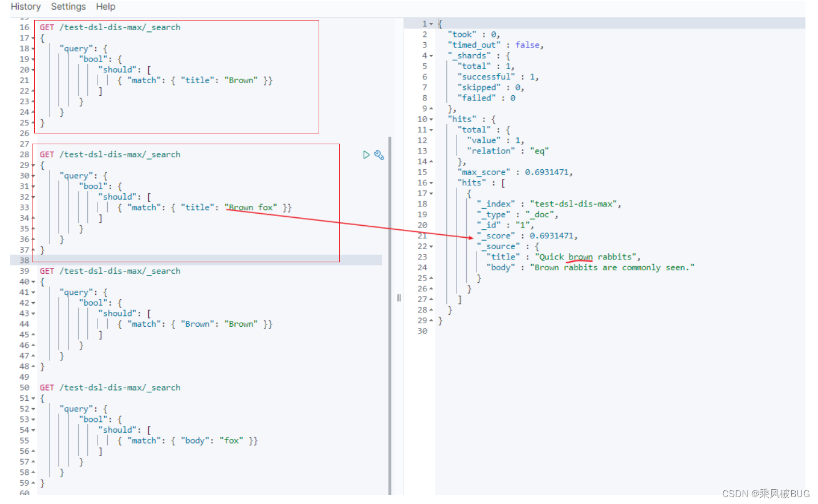
Task: Click the pane splitter handle between editor and response
Action: pos(399,298)
